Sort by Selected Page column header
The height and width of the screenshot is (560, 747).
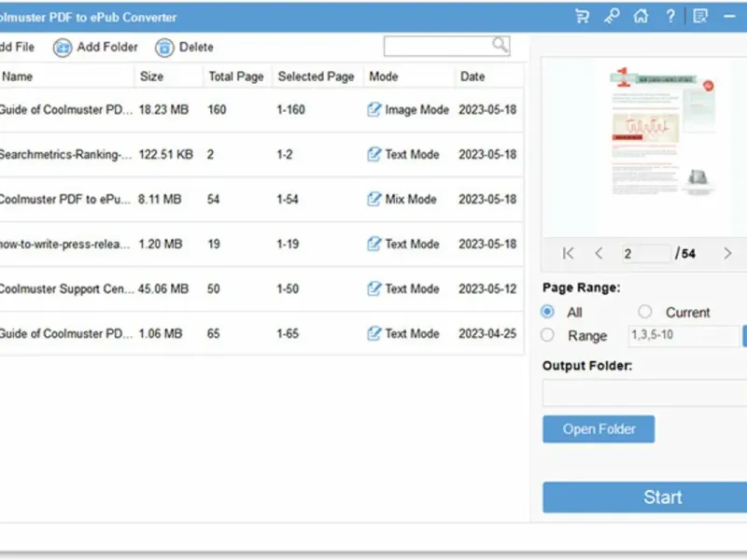(316, 77)
